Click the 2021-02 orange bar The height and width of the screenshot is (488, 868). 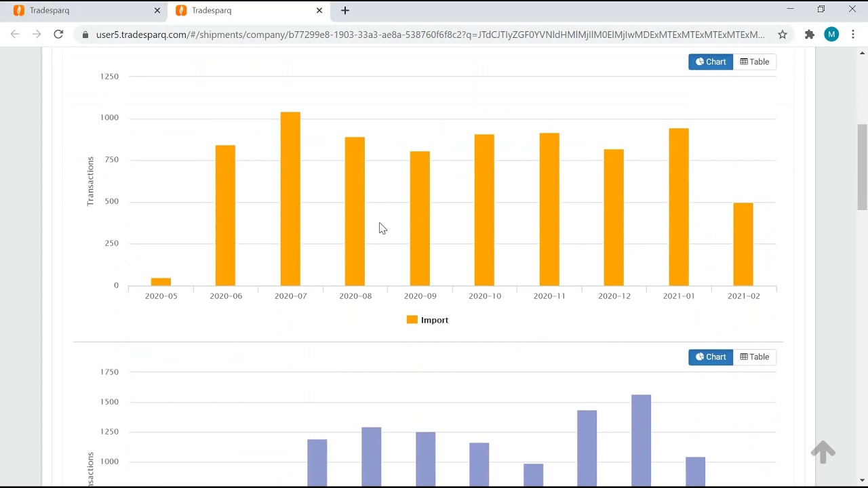(x=743, y=245)
